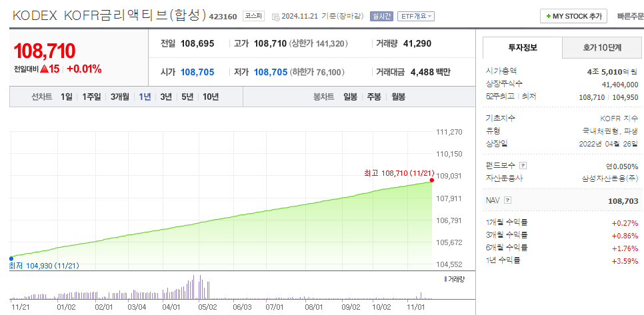
Task: Select the 1일 line chart period
Action: pos(66,97)
